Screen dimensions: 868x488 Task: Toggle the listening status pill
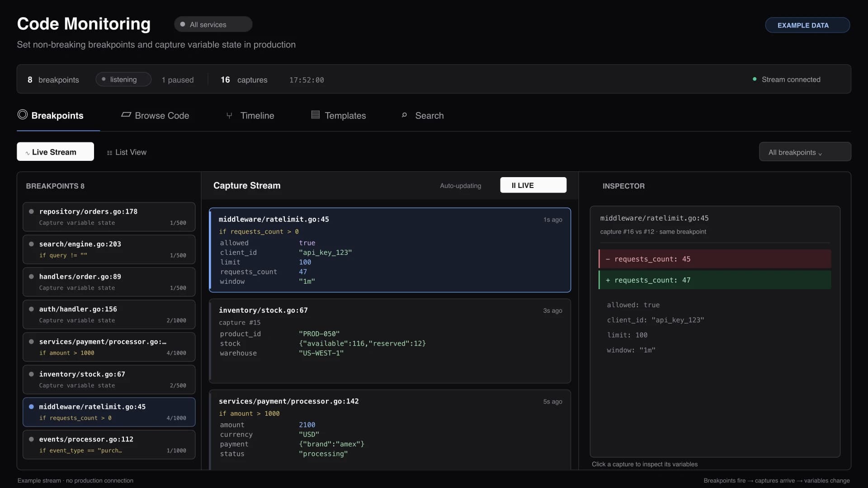[x=123, y=80]
